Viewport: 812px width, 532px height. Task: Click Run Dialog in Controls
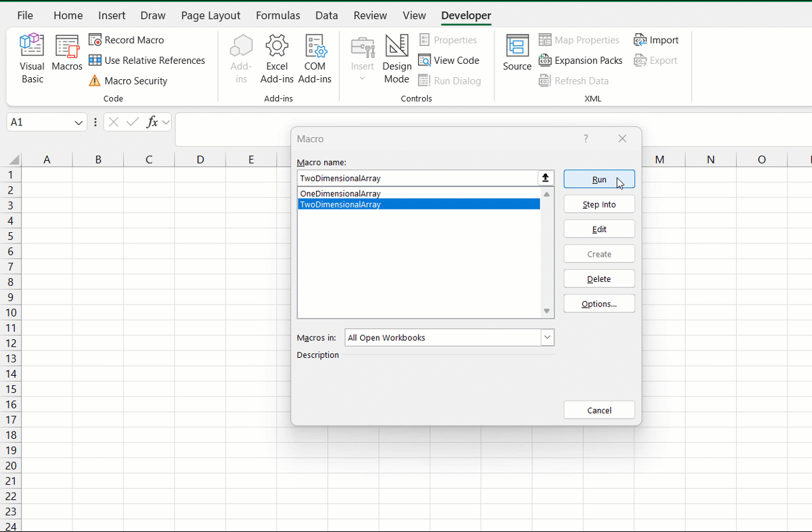click(450, 81)
